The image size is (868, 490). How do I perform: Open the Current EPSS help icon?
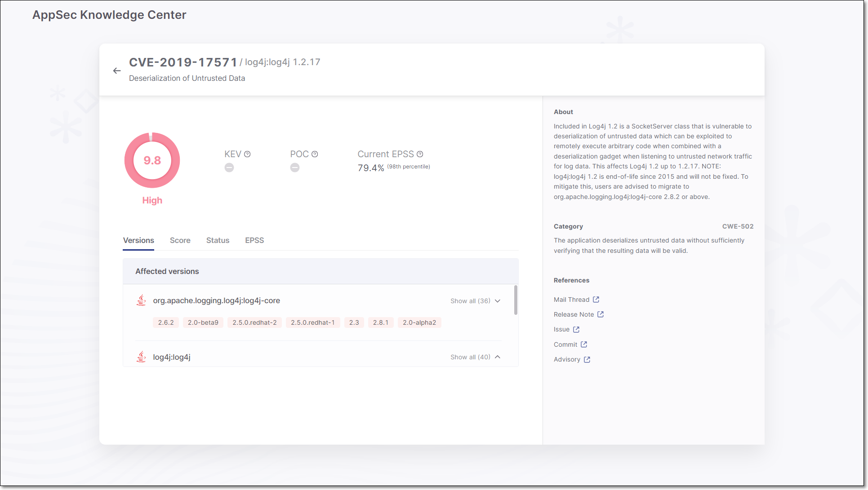420,154
